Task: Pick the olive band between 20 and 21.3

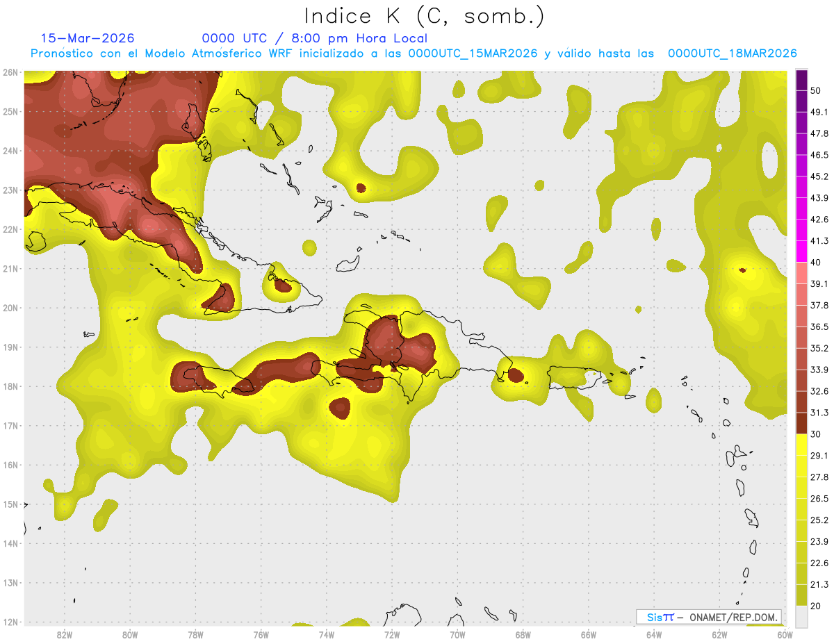Action: pos(801,595)
